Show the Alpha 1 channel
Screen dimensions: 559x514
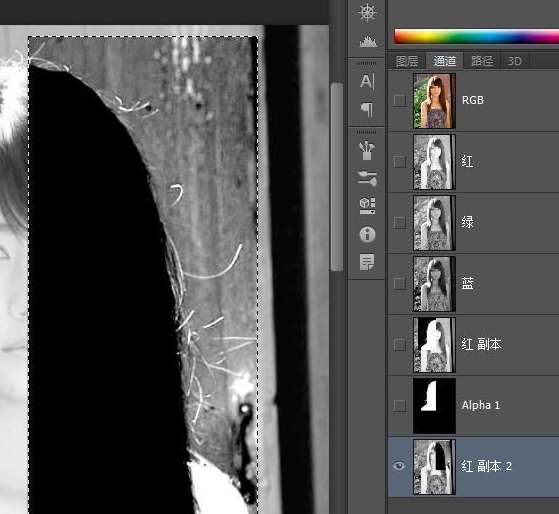coord(400,406)
